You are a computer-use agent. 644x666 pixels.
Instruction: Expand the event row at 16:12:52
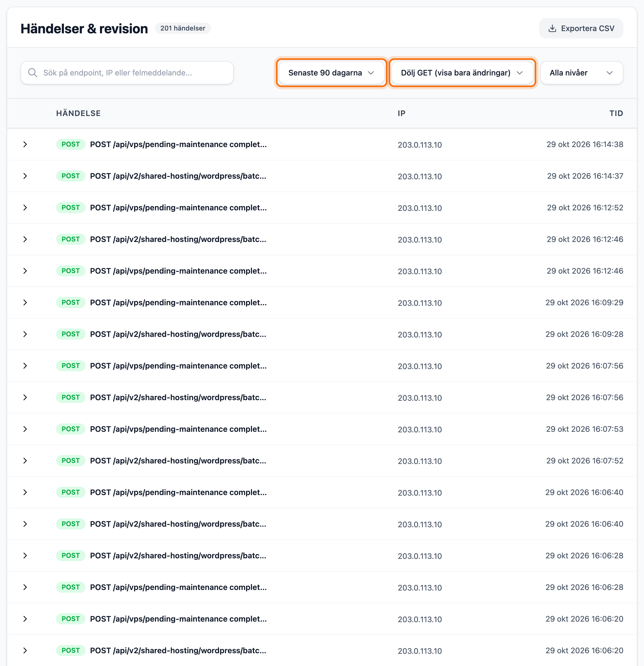(x=25, y=208)
